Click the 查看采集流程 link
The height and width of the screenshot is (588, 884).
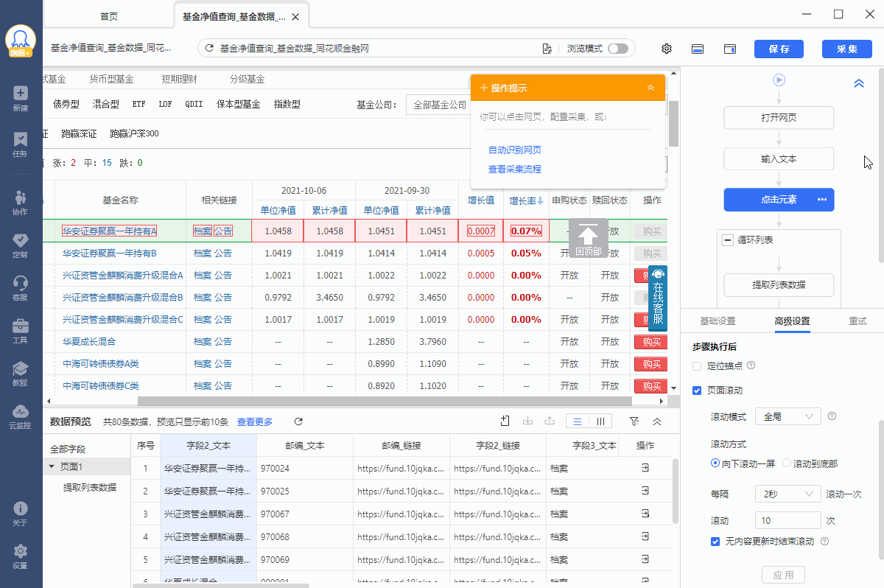coord(515,169)
